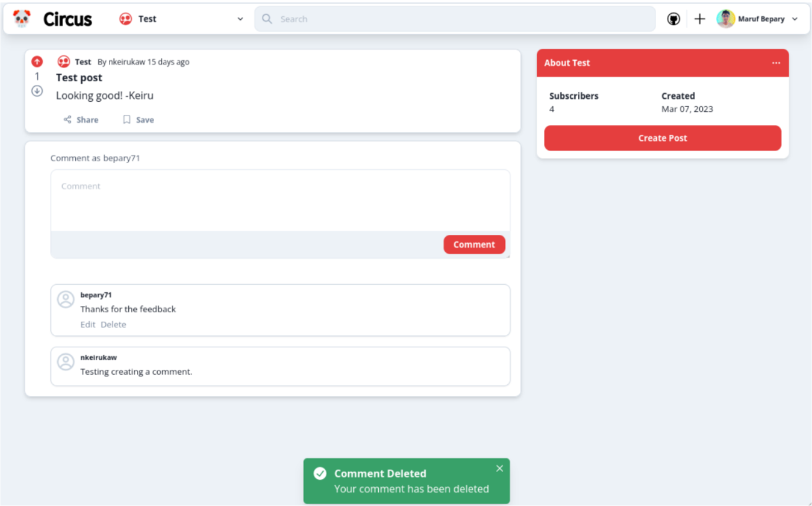
Task: Click bepary71's comment avatar icon
Action: tap(65, 299)
